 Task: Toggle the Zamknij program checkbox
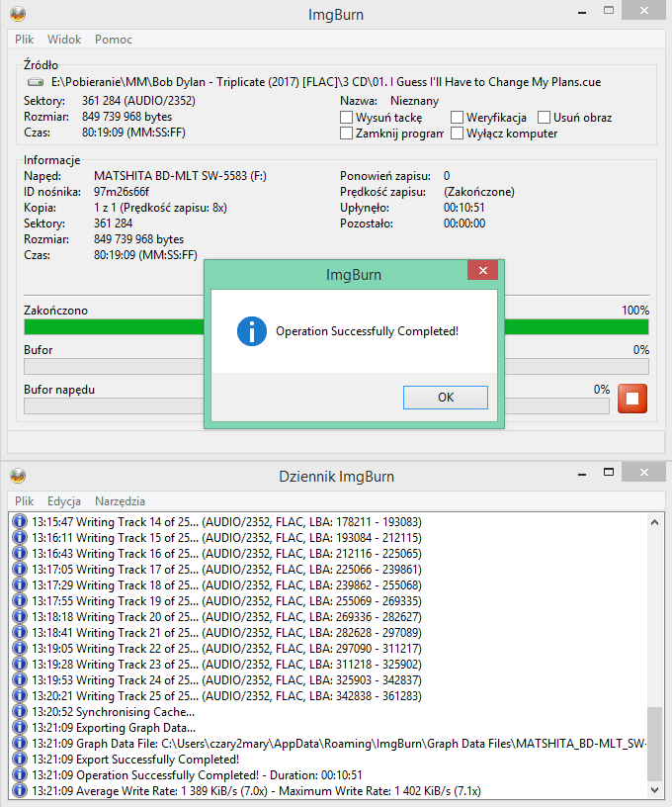[347, 134]
